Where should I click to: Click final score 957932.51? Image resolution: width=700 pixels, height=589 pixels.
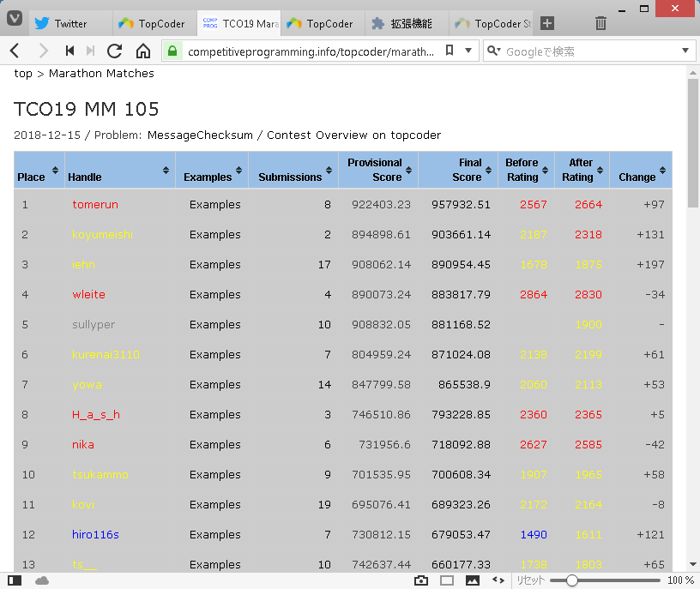(x=461, y=204)
